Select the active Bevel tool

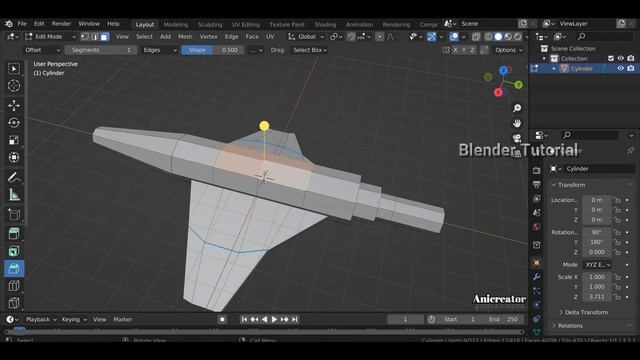click(14, 269)
